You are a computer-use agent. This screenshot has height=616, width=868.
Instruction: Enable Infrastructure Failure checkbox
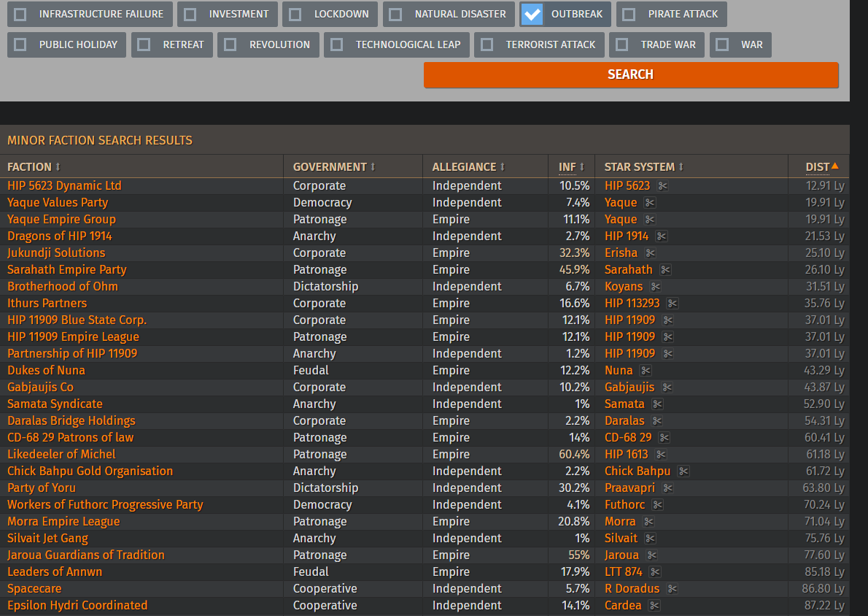point(20,15)
